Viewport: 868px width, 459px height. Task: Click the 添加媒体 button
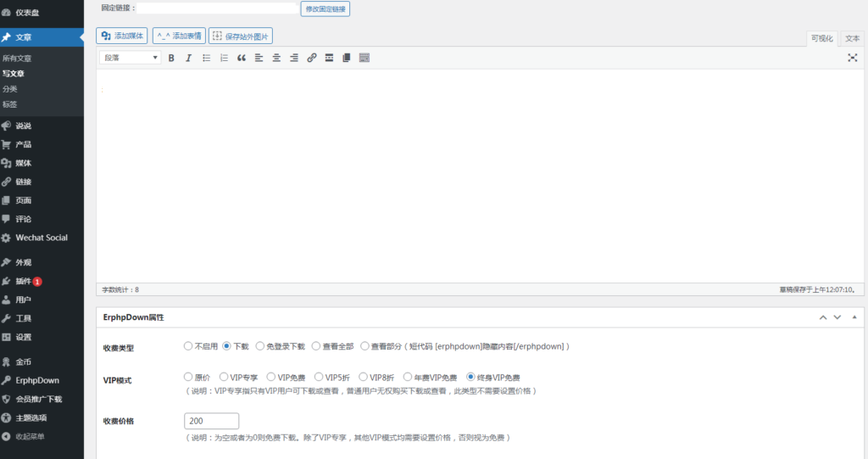122,36
